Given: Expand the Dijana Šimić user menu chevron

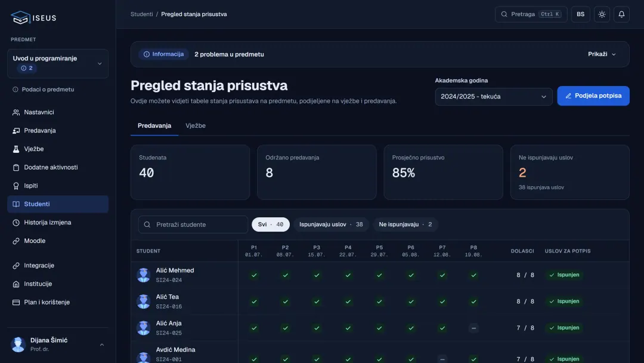Looking at the screenshot, I should pos(102,344).
